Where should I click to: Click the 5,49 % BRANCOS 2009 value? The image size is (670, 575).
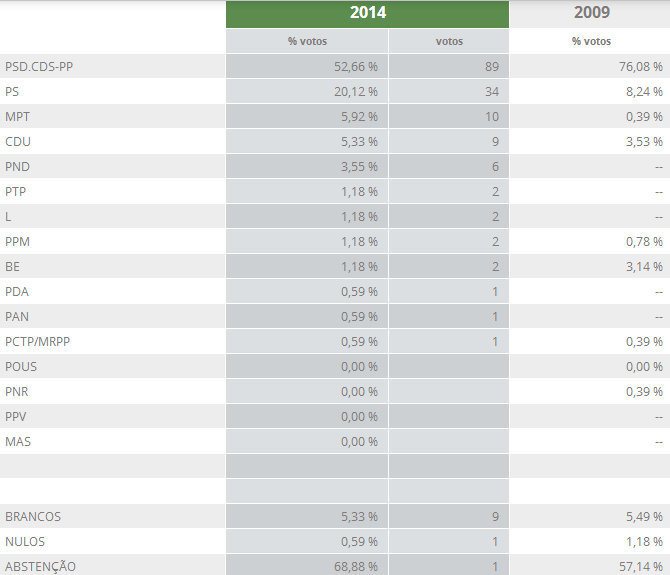tap(644, 517)
